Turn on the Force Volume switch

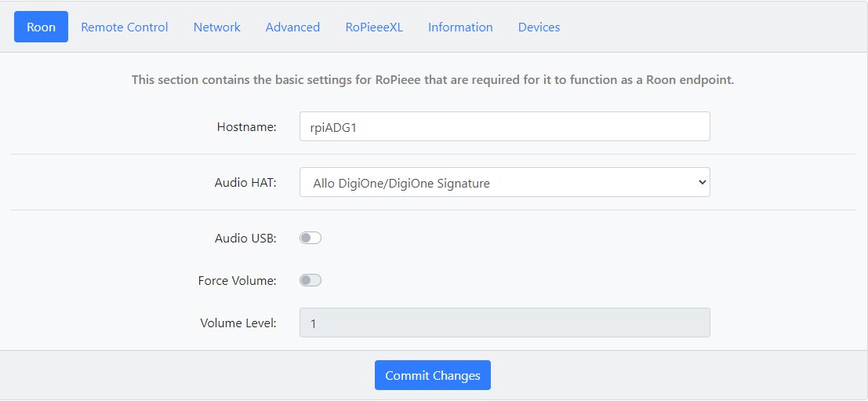311,280
